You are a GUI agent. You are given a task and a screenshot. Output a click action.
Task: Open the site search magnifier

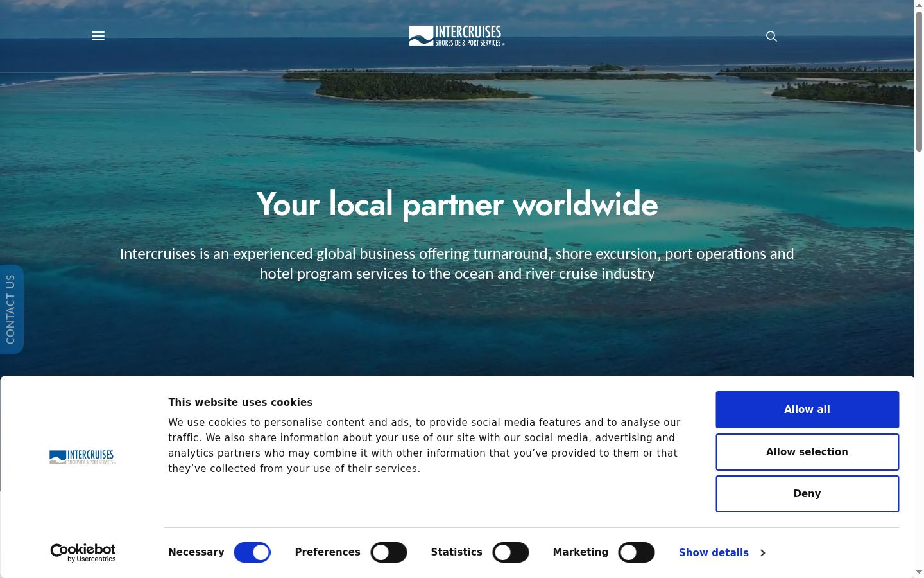coord(771,36)
